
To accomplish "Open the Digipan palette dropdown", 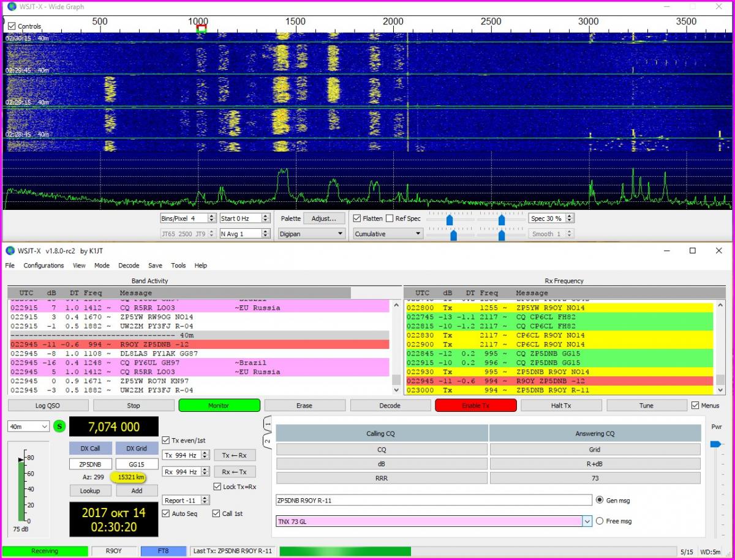I will point(312,234).
